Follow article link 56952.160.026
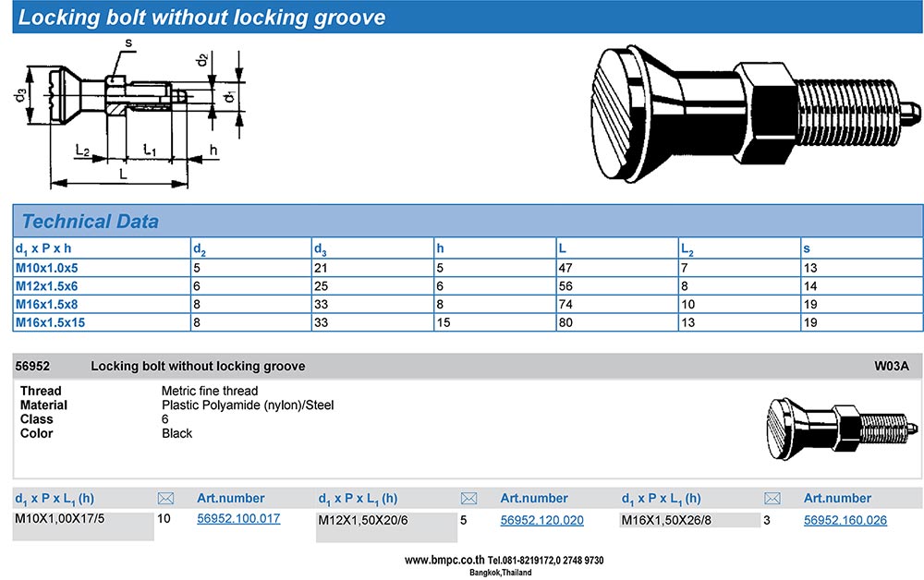Image resolution: width=924 pixels, height=580 pixels. pyautogui.click(x=845, y=520)
